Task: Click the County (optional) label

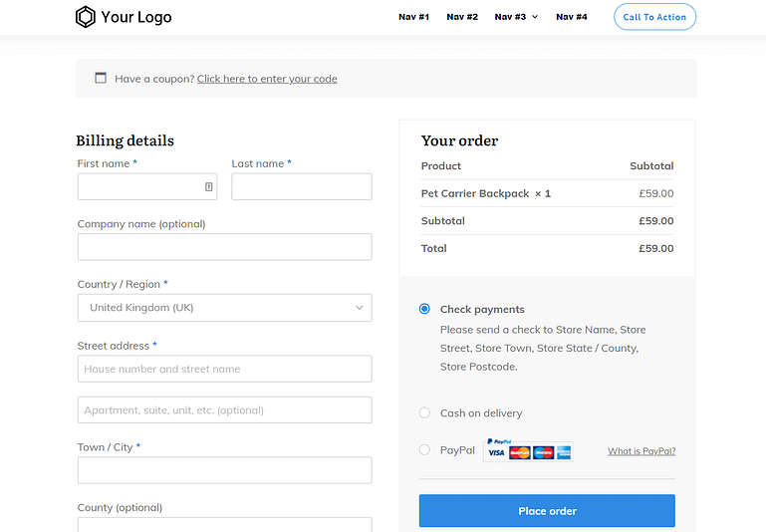Action: click(120, 507)
